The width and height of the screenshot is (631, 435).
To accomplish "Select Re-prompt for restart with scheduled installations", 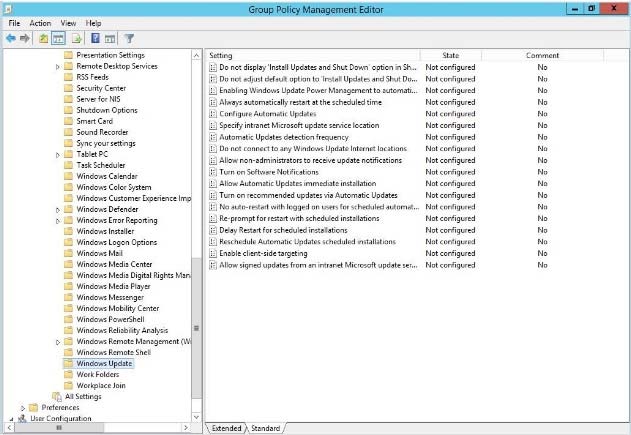I will (299, 219).
